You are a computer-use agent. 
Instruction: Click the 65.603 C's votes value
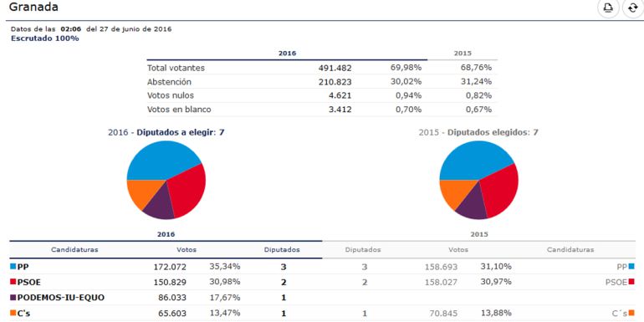click(x=172, y=314)
